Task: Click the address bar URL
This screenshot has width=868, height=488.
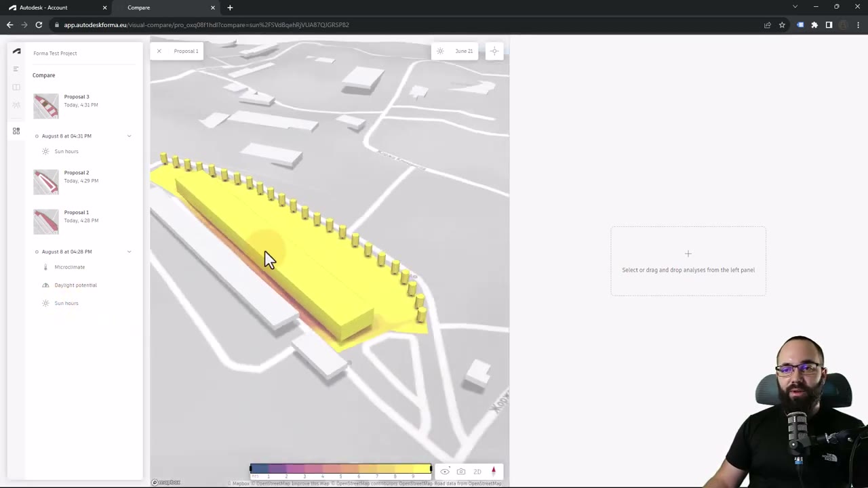Action: pos(207,25)
